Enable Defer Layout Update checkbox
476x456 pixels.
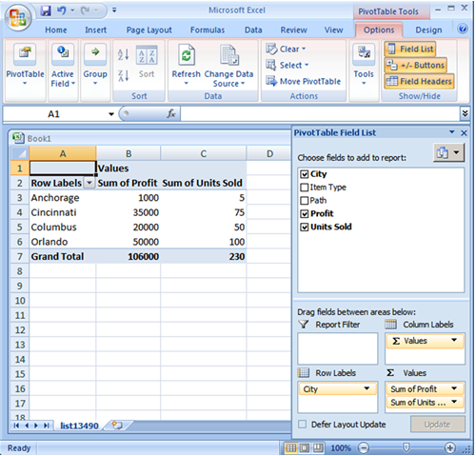click(303, 425)
